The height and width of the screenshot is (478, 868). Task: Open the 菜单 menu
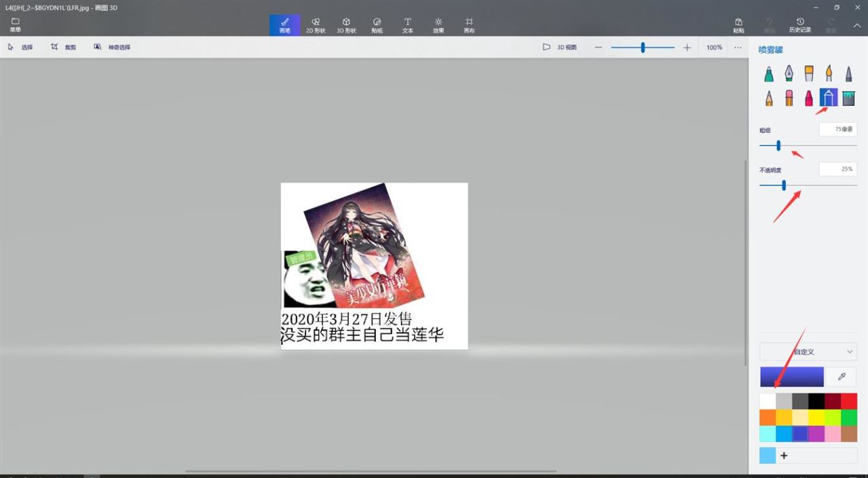tap(15, 25)
